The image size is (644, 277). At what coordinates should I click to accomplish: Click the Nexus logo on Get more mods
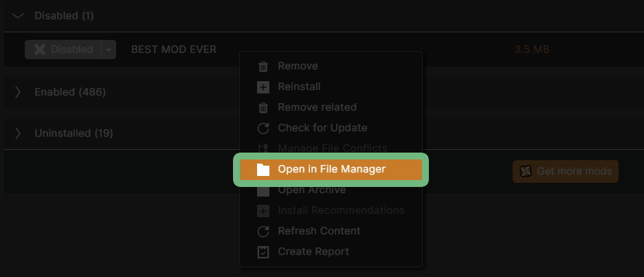click(526, 171)
